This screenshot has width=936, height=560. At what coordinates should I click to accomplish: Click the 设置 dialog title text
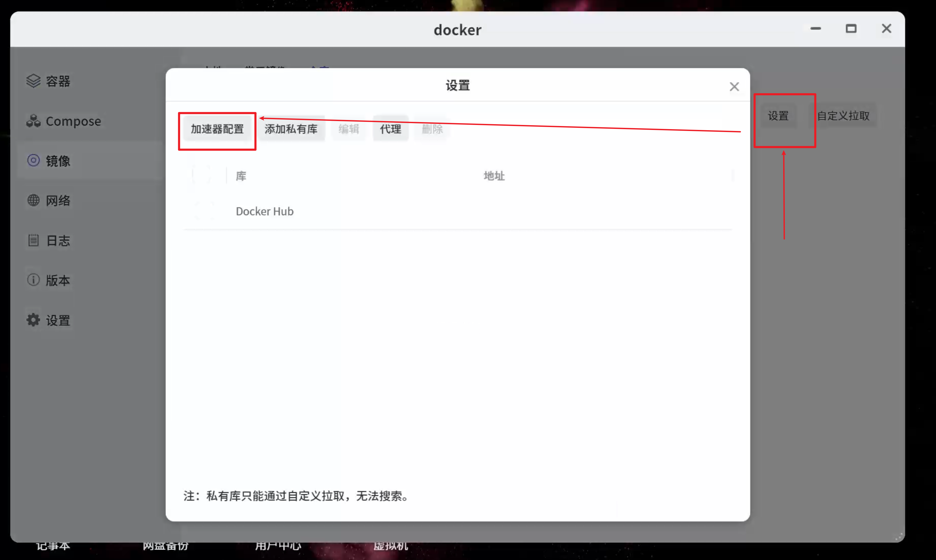[x=458, y=86]
